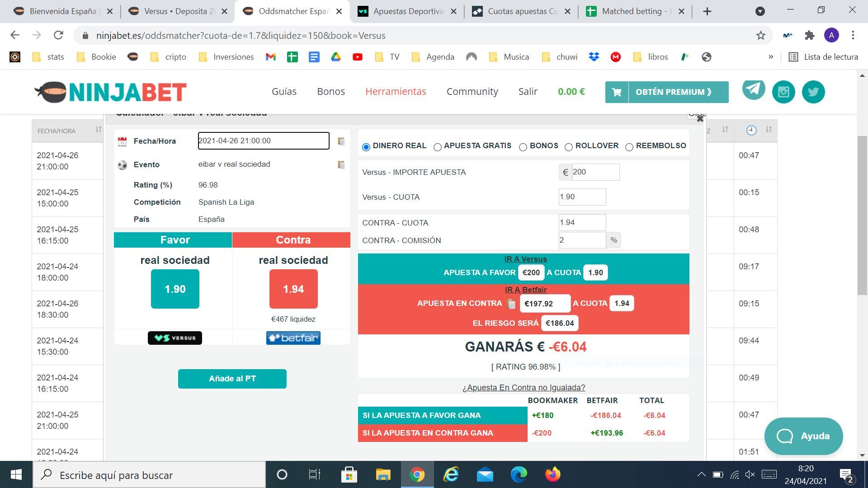The height and width of the screenshot is (488, 868).
Task: Copy the Evento name with clipboard icon
Action: coord(341,164)
